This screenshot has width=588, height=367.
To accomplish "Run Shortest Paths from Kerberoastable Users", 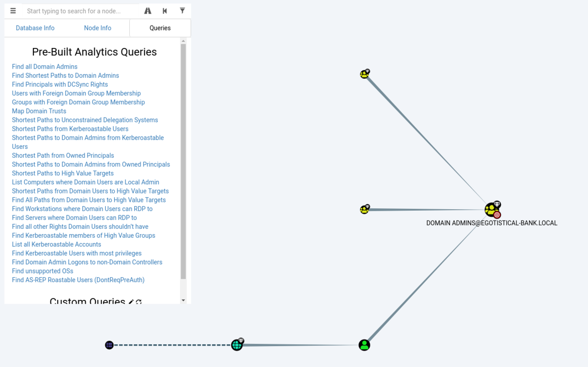I will 70,128.
